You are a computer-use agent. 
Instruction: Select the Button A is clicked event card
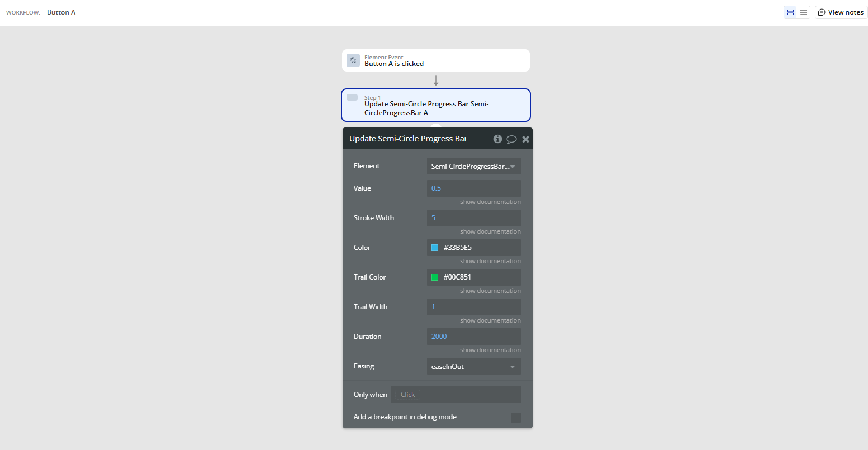click(435, 60)
